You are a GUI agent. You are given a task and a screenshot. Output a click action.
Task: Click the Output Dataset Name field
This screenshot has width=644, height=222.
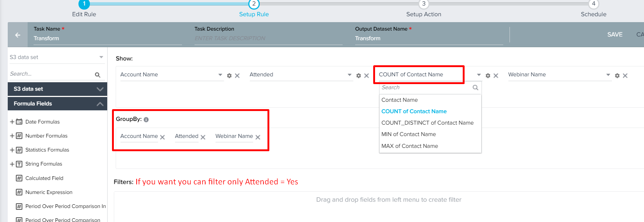coord(429,38)
